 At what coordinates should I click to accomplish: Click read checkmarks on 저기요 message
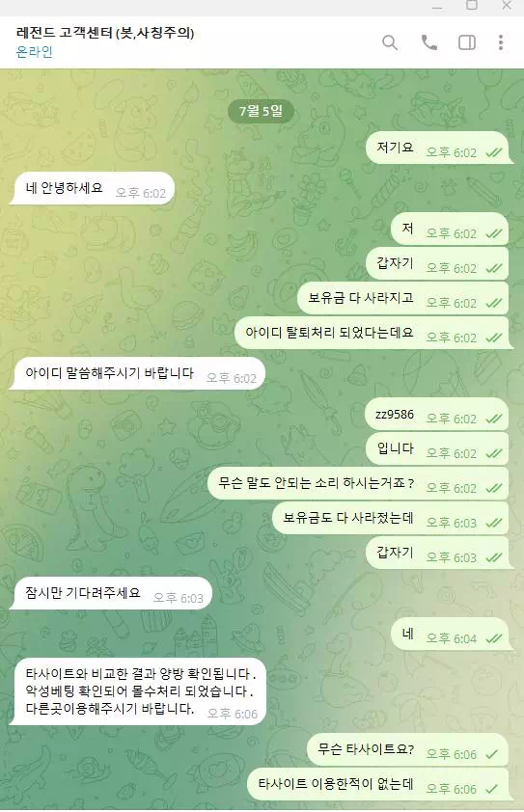pyautogui.click(x=494, y=152)
